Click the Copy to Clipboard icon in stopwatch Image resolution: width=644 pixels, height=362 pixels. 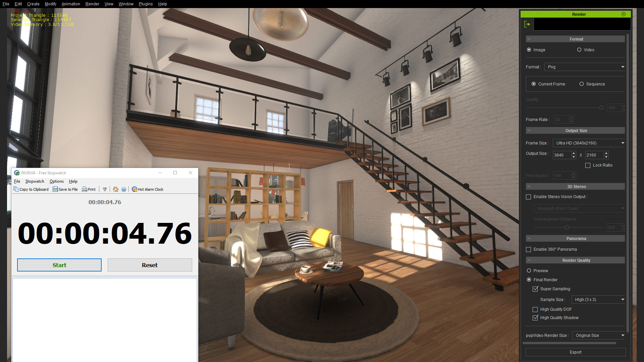16,189
